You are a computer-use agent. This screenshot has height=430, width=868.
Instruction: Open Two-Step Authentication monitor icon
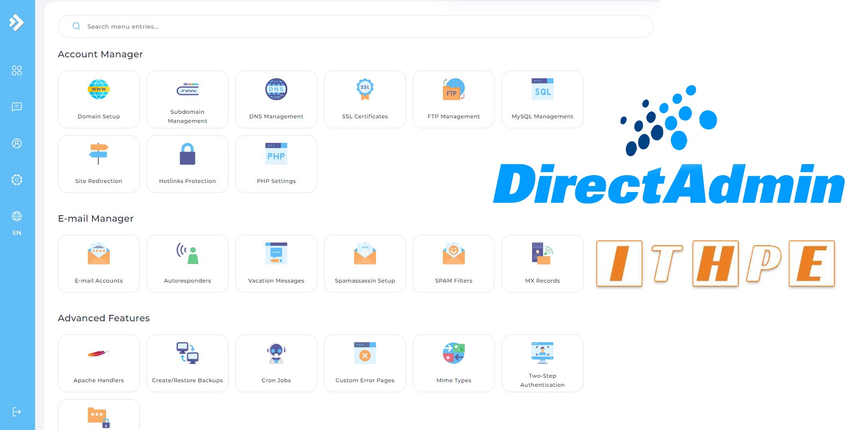click(x=543, y=353)
